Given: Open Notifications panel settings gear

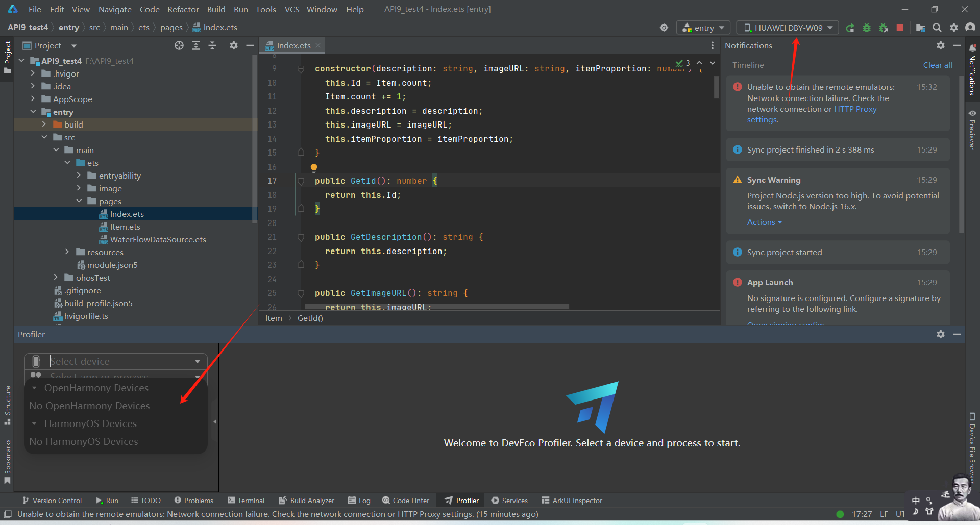Looking at the screenshot, I should (941, 45).
